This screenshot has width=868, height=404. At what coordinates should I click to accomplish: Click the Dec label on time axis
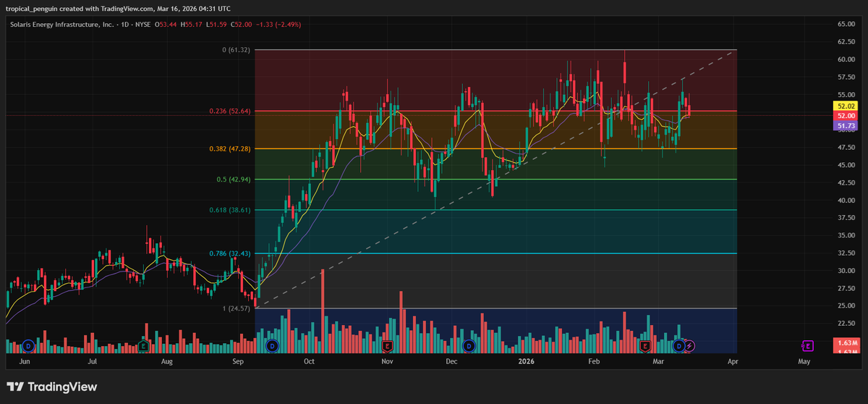coord(451,360)
